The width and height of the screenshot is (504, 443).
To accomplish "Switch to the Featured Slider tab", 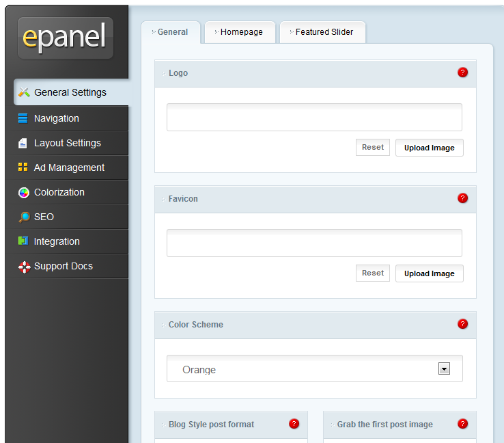I will (x=322, y=32).
